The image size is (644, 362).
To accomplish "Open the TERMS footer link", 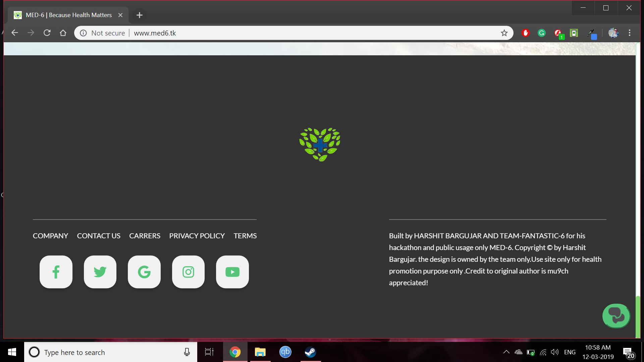I will [x=245, y=236].
